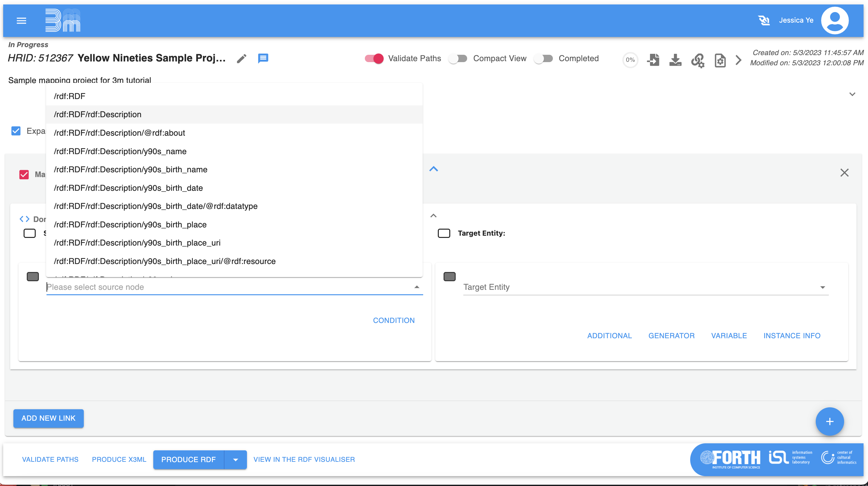
Task: Select /rdf:RDF/rdf:Description/y90s_birth_name option
Action: [x=130, y=169]
